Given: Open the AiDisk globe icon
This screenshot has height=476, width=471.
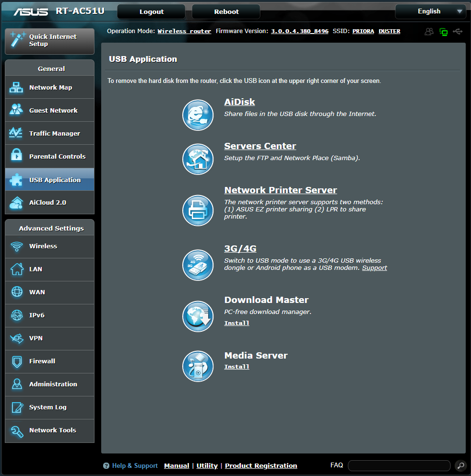Looking at the screenshot, I should pos(198,115).
